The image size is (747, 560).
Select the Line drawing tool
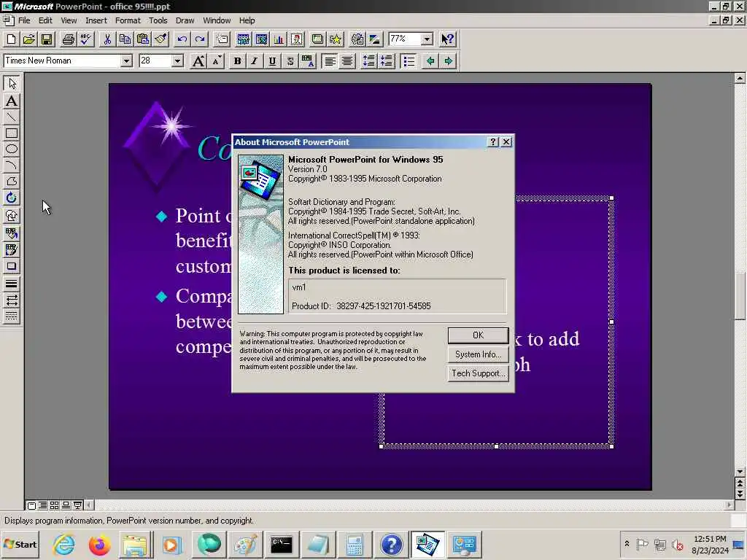(12, 117)
